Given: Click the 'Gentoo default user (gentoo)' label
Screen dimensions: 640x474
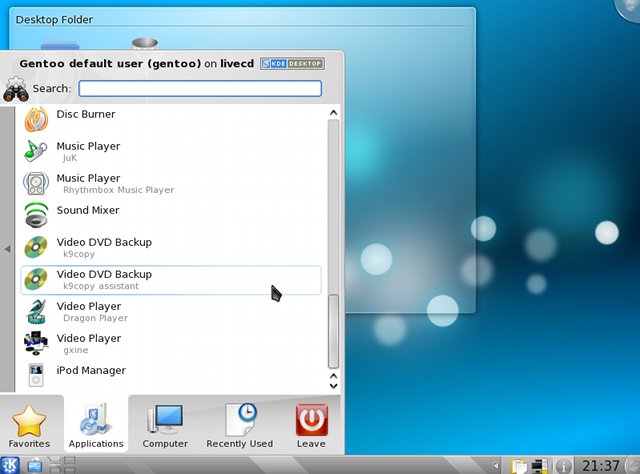Looking at the screenshot, I should (110, 64).
